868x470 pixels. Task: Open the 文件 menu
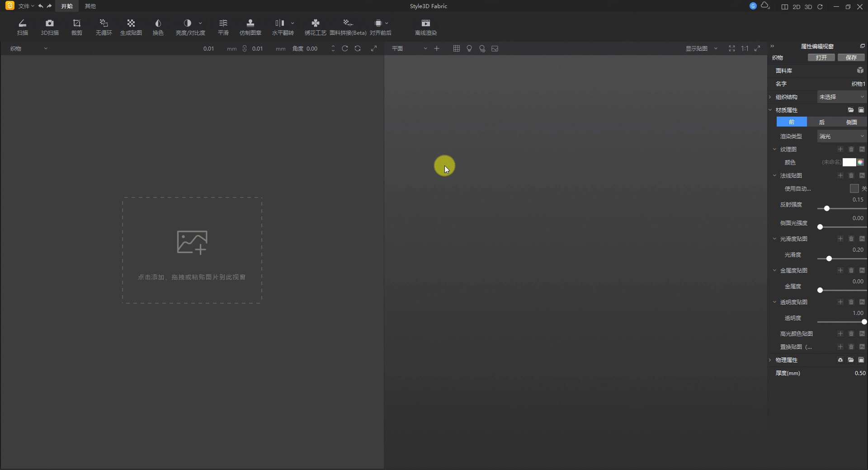point(25,6)
